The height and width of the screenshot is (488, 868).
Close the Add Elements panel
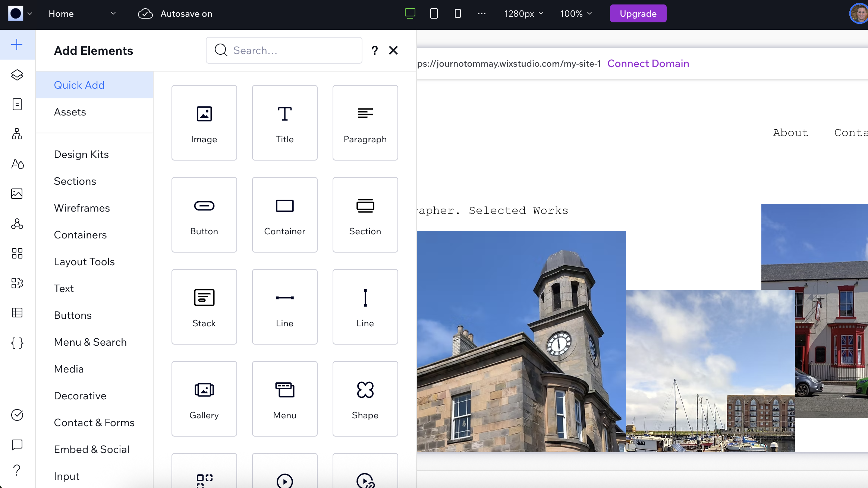(393, 50)
